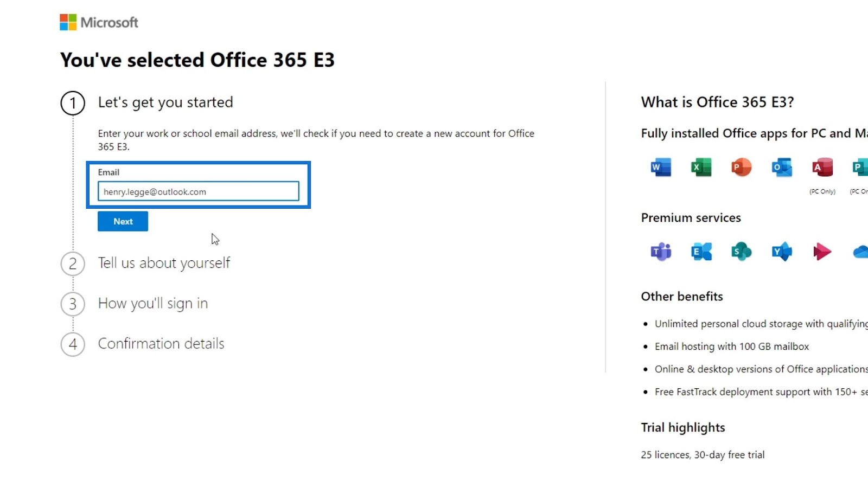Click the Outlook app icon
The height and width of the screenshot is (488, 868).
coord(782,167)
